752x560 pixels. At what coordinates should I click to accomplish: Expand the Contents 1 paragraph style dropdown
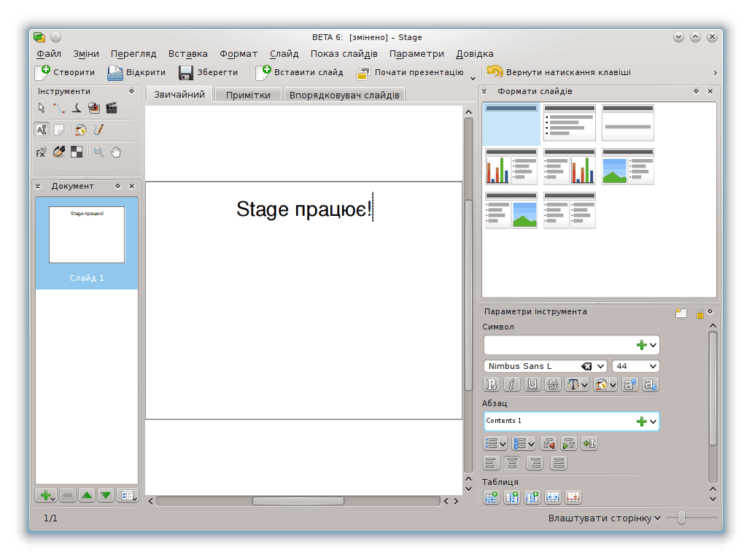(x=653, y=421)
